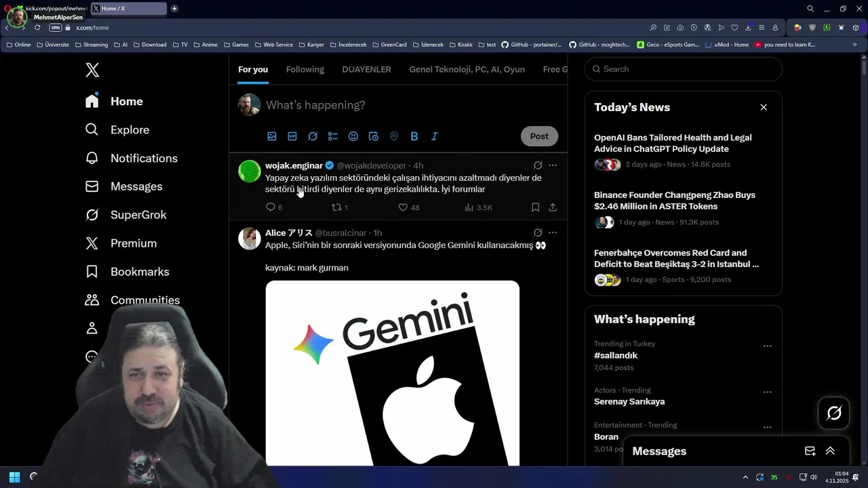868x488 pixels.
Task: Toggle bold text in composer
Action: pyautogui.click(x=414, y=136)
